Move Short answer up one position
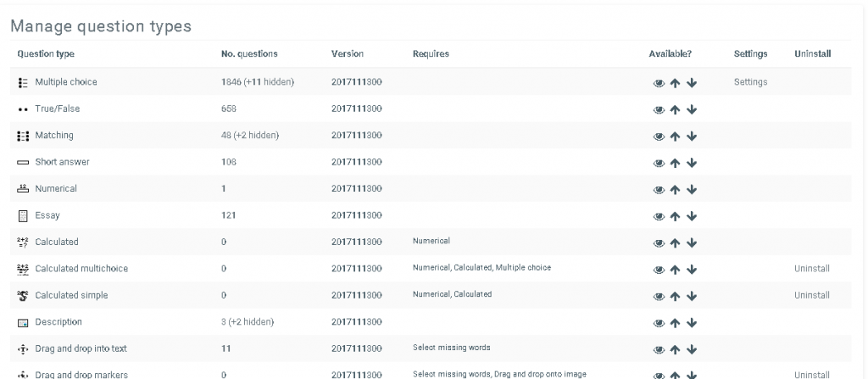 675,163
